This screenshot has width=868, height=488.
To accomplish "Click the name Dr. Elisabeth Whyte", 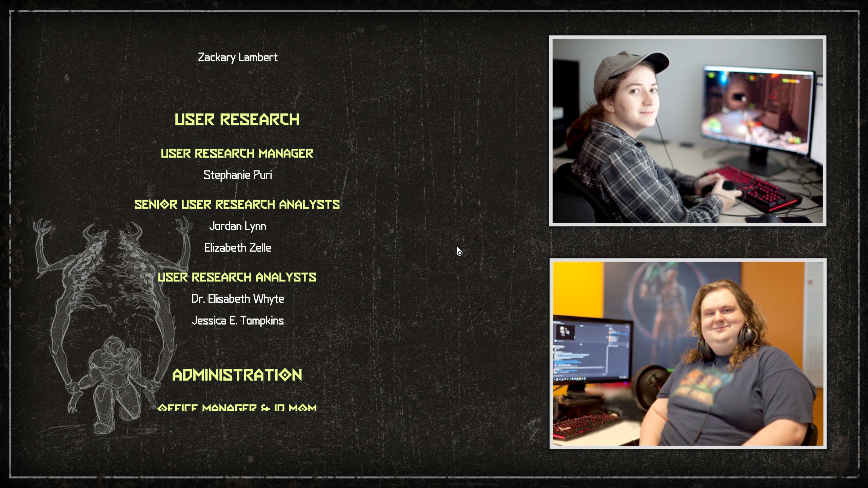I will click(x=238, y=299).
